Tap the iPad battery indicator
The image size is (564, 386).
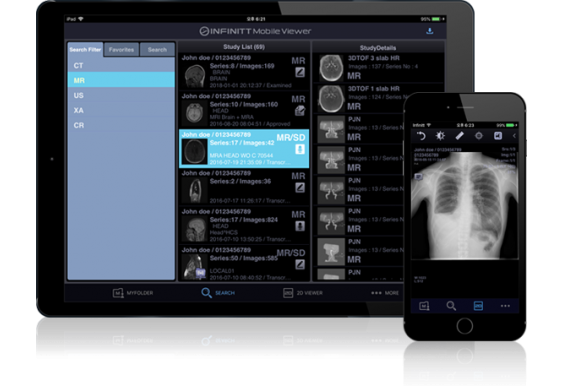coord(436,19)
